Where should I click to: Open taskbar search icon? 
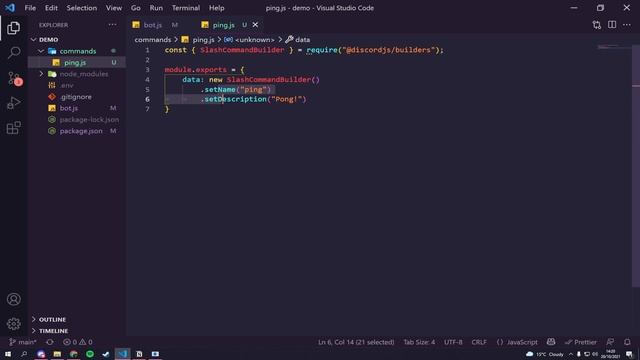(24, 354)
